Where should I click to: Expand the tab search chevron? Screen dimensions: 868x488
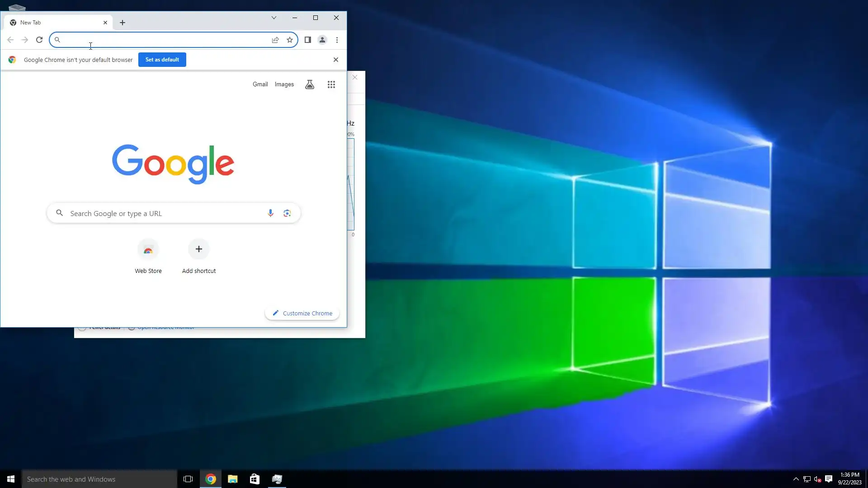coord(274,18)
